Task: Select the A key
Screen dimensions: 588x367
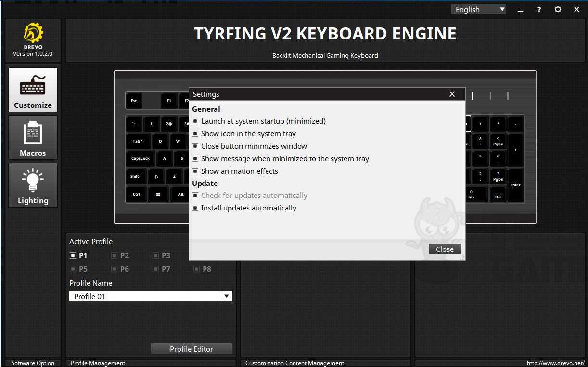Action: (x=165, y=158)
